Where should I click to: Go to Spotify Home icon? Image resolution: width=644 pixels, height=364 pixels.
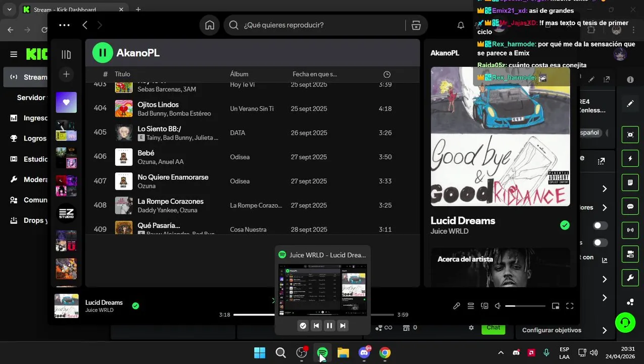pos(210,25)
